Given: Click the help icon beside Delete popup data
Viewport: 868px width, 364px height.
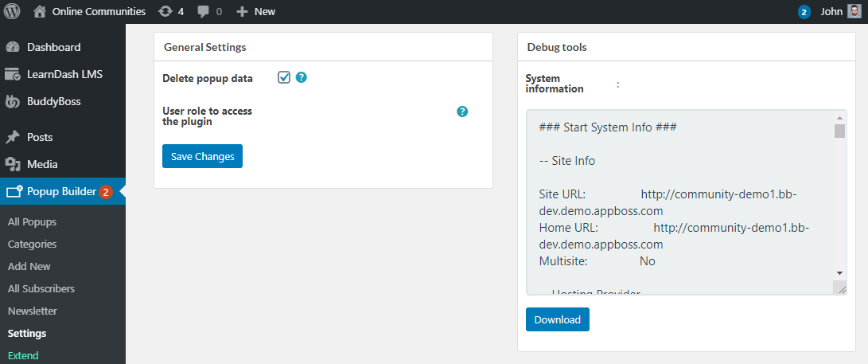Looking at the screenshot, I should tap(302, 78).
